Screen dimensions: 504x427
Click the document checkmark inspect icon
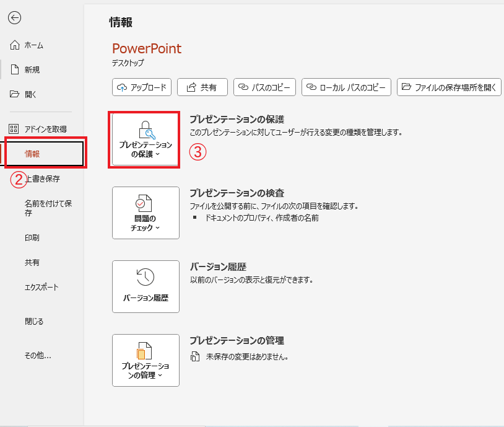click(144, 203)
